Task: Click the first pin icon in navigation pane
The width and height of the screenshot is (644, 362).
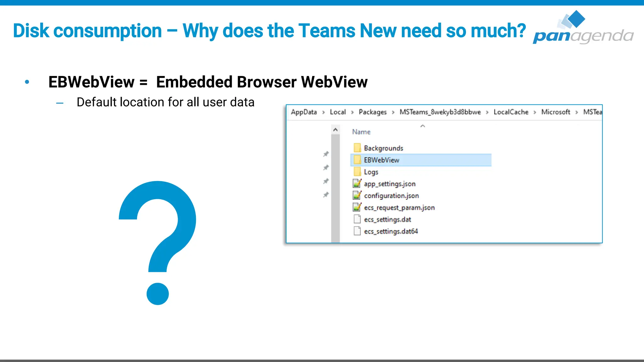Action: pos(326,154)
